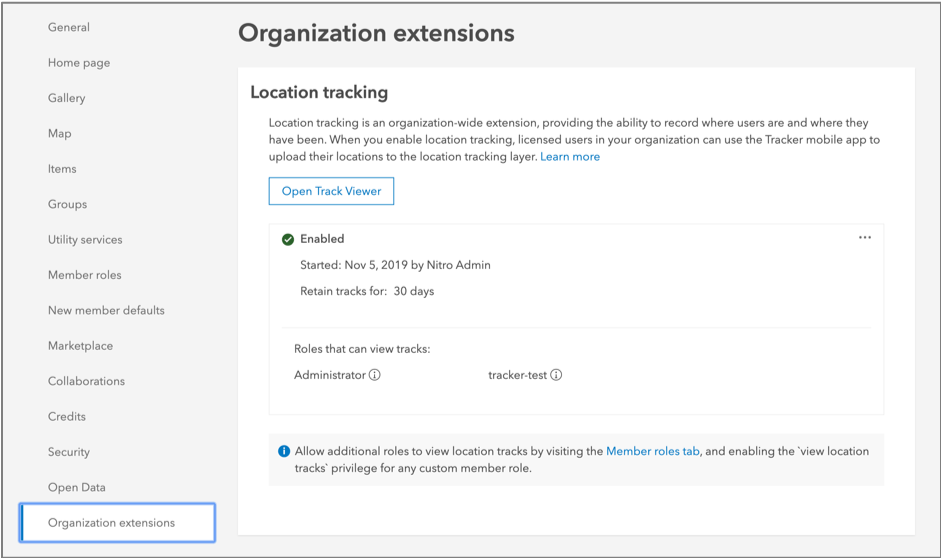Open the Member roles tab link
The height and width of the screenshot is (558, 941).
click(x=652, y=452)
